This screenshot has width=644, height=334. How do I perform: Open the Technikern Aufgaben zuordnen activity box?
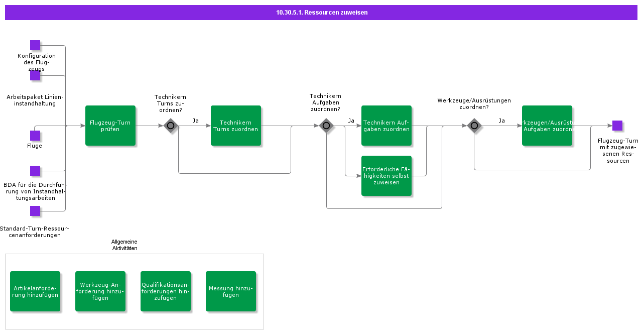click(387, 126)
